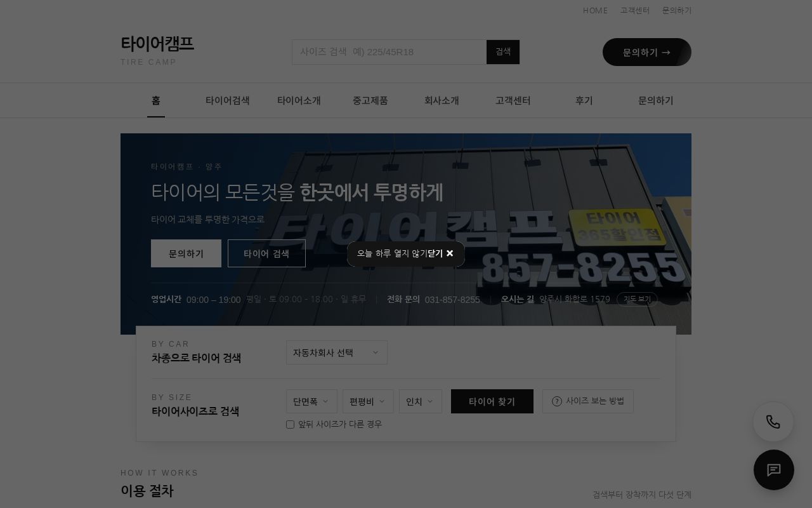Click the HOME link at top
The height and width of the screenshot is (508, 812).
pyautogui.click(x=595, y=10)
